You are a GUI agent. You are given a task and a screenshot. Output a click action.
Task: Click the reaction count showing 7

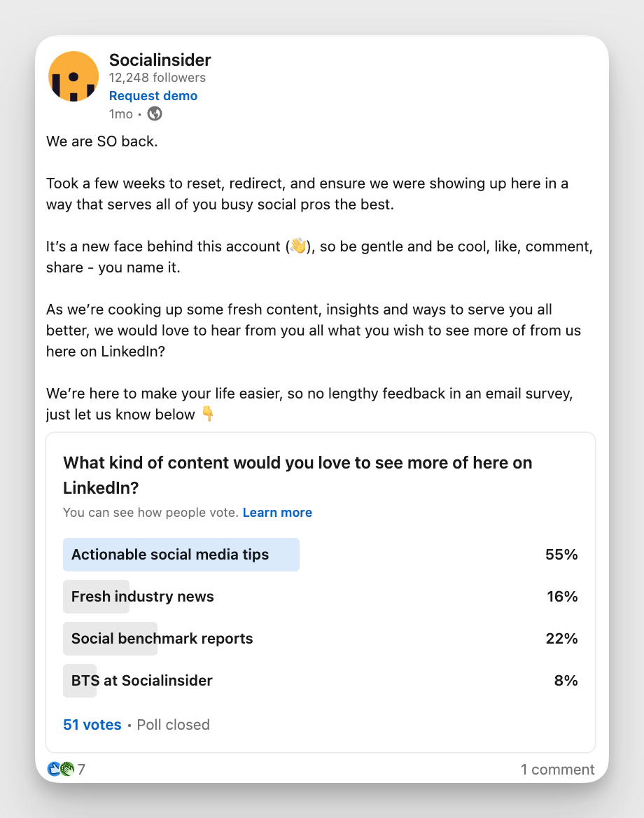(x=81, y=768)
